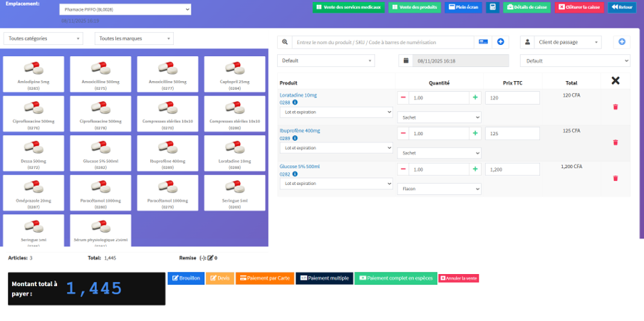The image size is (644, 321).
Task: Click the card scan icon beside search
Action: (483, 42)
